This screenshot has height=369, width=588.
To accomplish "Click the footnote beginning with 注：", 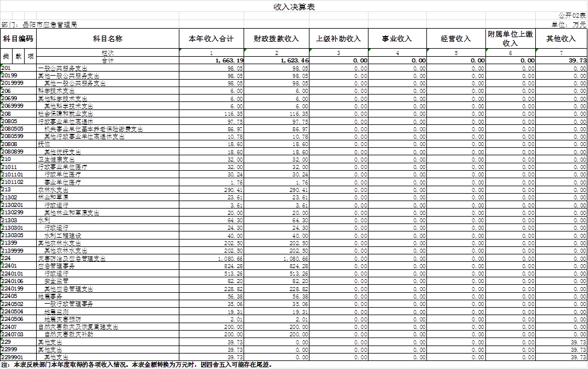I will (x=136, y=364).
